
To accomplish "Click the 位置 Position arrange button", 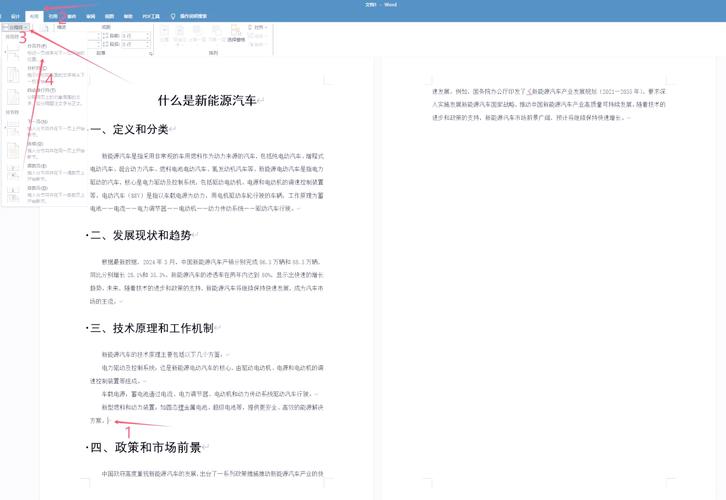I will 164,35.
